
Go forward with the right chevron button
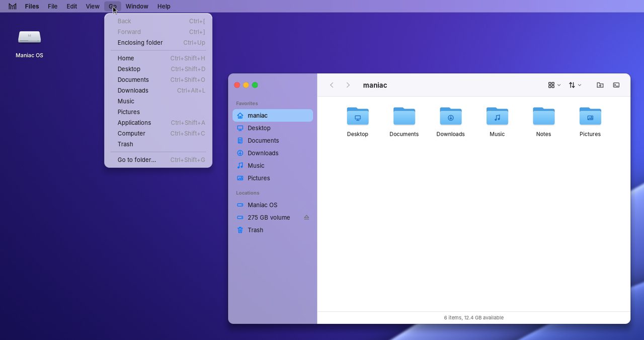348,85
